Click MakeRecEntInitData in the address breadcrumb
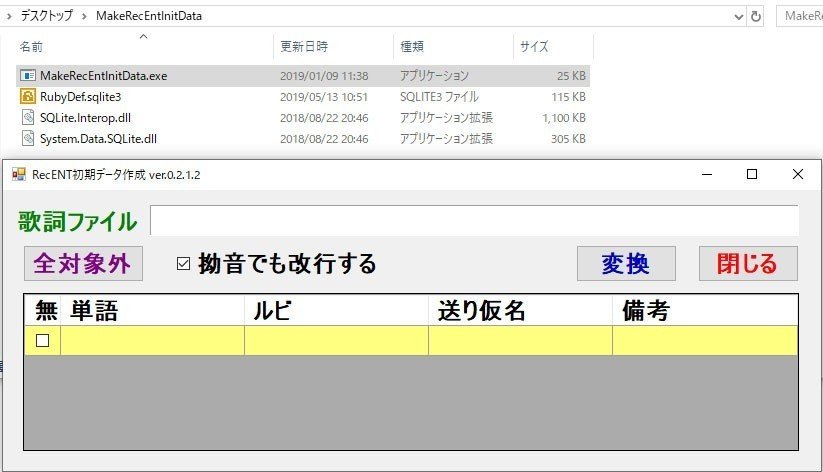Viewport: 823px width, 472px height. (149, 16)
